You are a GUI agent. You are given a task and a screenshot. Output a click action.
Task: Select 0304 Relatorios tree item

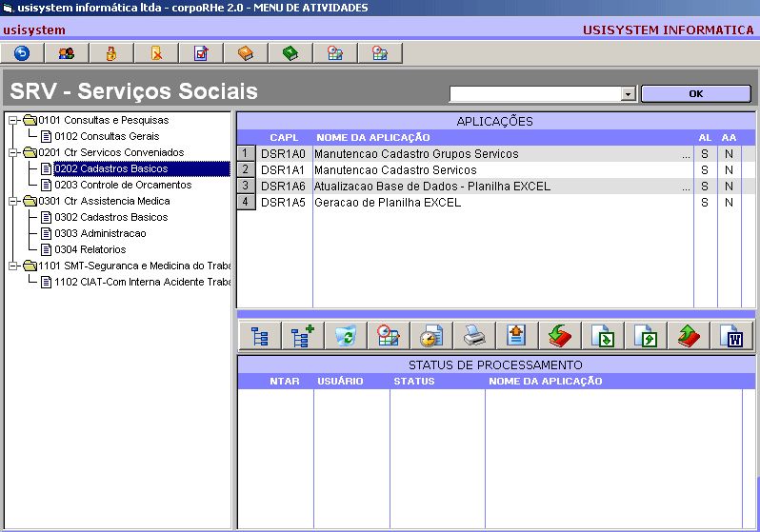[90, 249]
